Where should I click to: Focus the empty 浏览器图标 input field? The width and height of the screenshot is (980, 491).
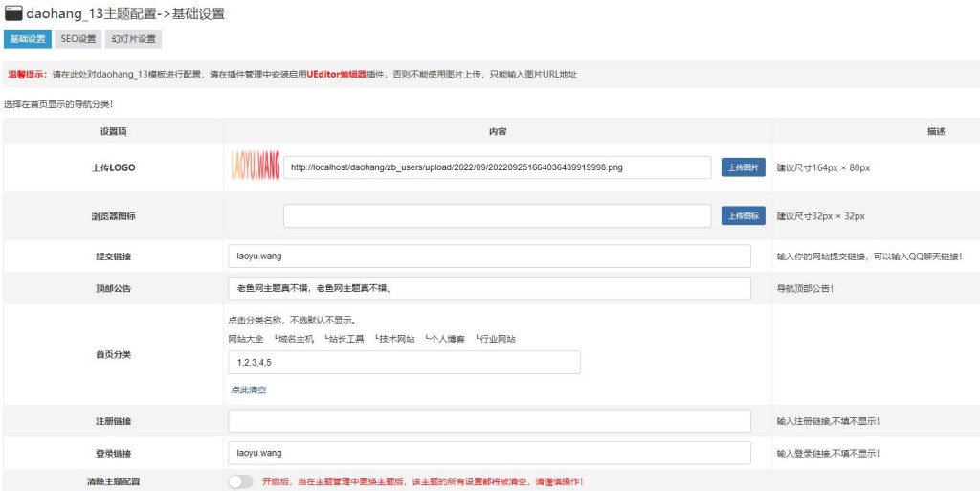point(497,216)
